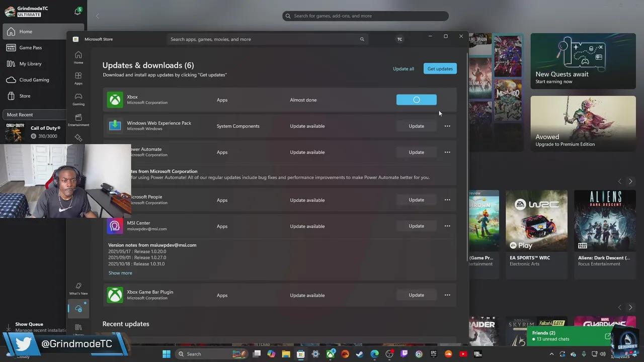Open Xbox app notifications bell

[x=77, y=11]
